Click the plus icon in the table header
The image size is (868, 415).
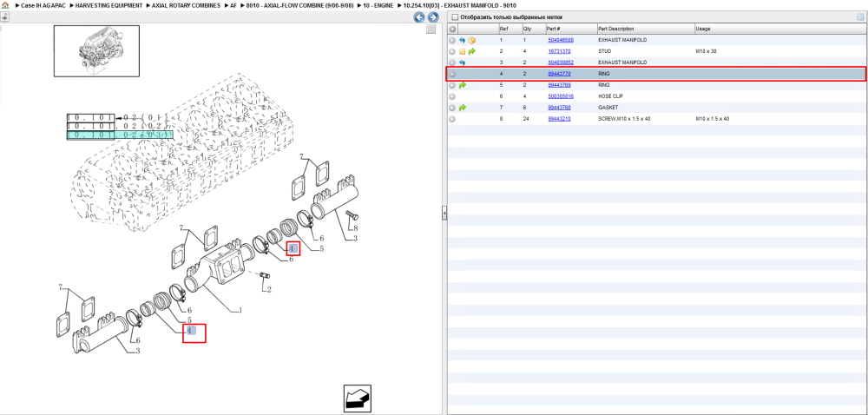pyautogui.click(x=452, y=29)
